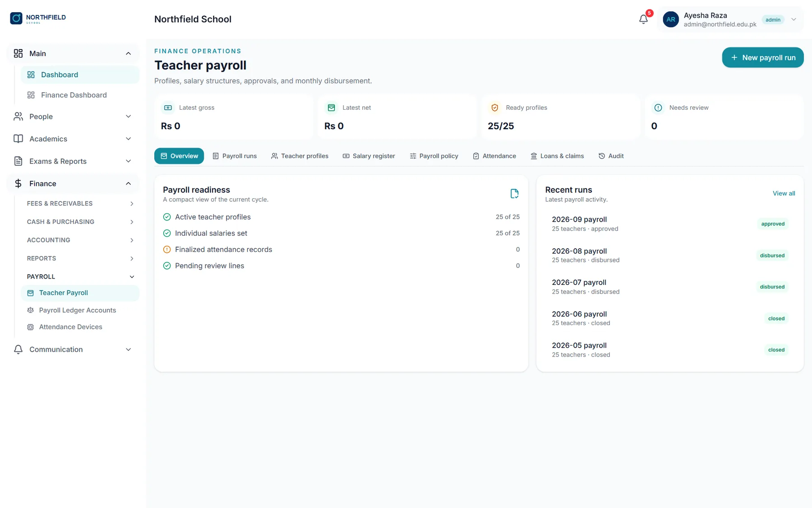
Task: Click the disbursed badge for 2026-08 payroll
Action: (772, 256)
